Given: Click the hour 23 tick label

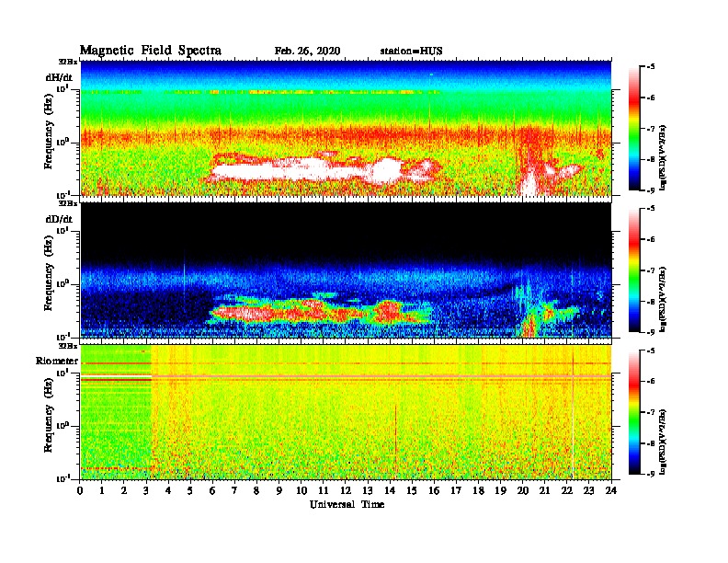Looking at the screenshot, I should 588,490.
